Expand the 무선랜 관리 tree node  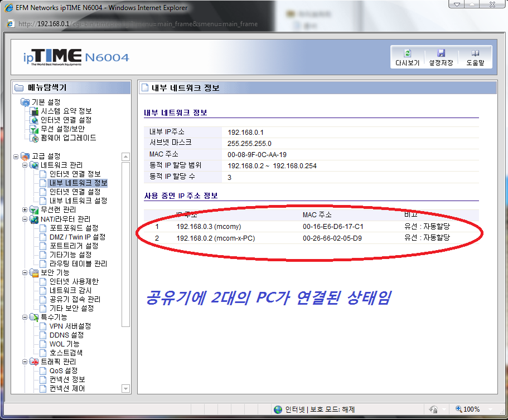pos(25,210)
